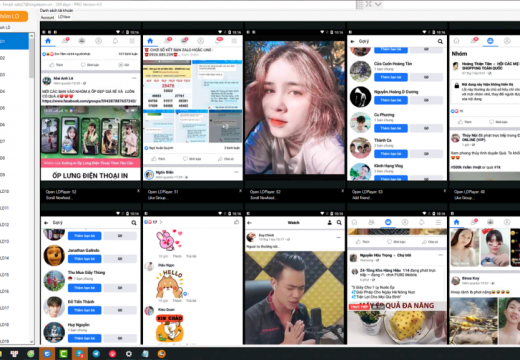520x360 pixels.
Task: Open three-dot menu on Ngôn Biên post
Action: pyautogui.click(x=236, y=172)
